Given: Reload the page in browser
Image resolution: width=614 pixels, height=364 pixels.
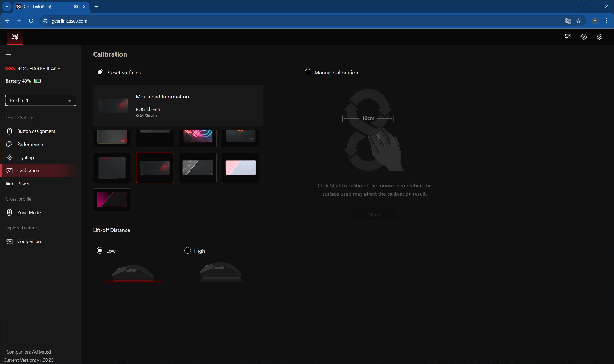Looking at the screenshot, I should pyautogui.click(x=31, y=21).
